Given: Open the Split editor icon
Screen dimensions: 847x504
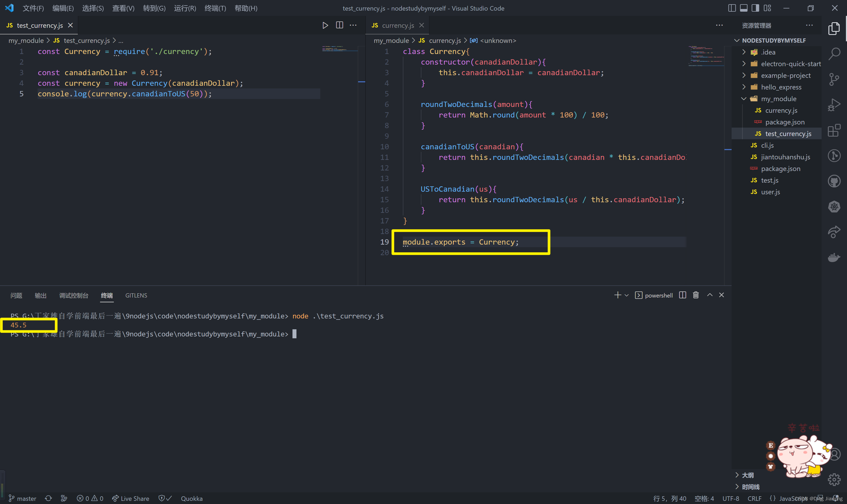Looking at the screenshot, I should [x=340, y=25].
